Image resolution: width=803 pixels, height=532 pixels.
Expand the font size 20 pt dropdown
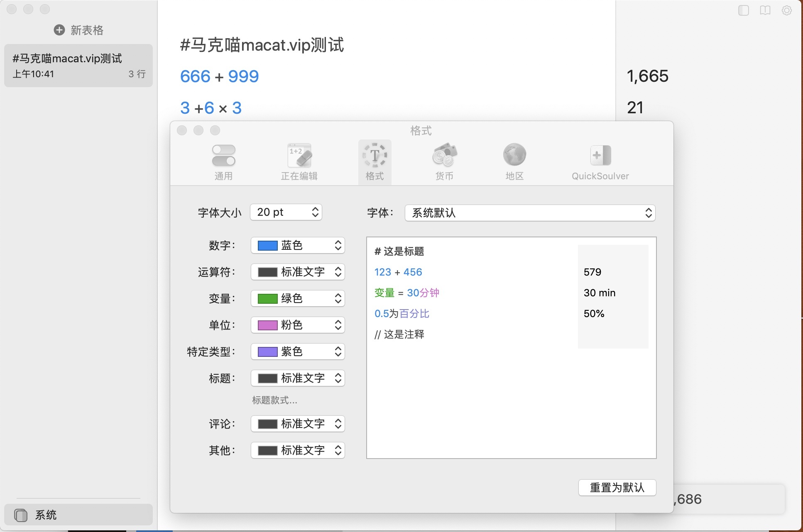[x=286, y=212]
